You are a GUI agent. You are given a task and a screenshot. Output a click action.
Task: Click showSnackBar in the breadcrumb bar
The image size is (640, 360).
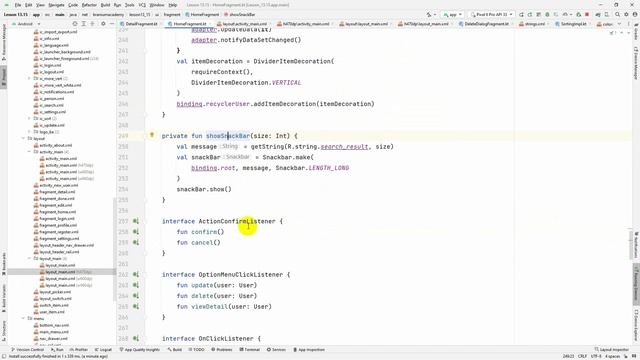coord(240,14)
